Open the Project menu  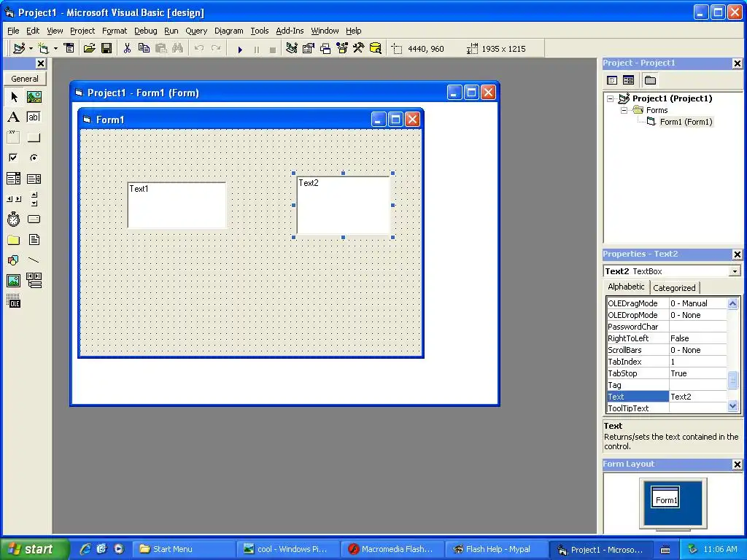click(82, 31)
